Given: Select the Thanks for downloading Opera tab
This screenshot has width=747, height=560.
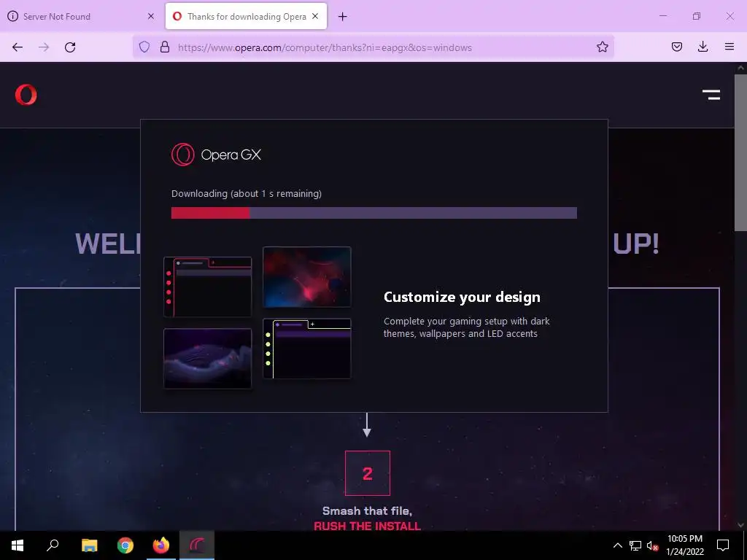Looking at the screenshot, I should coord(247,16).
